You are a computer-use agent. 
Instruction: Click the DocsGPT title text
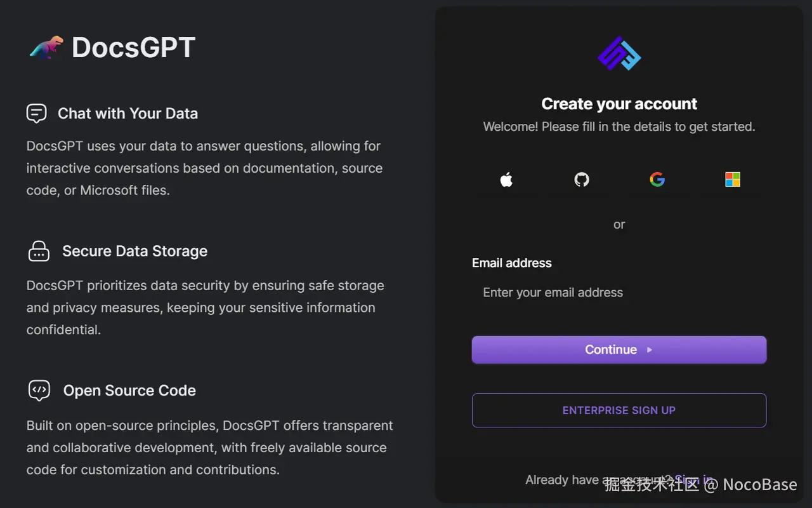[133, 48]
